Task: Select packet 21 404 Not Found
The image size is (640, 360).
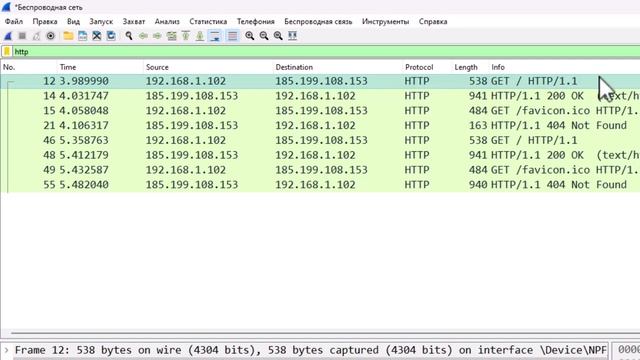Action: 320,126
